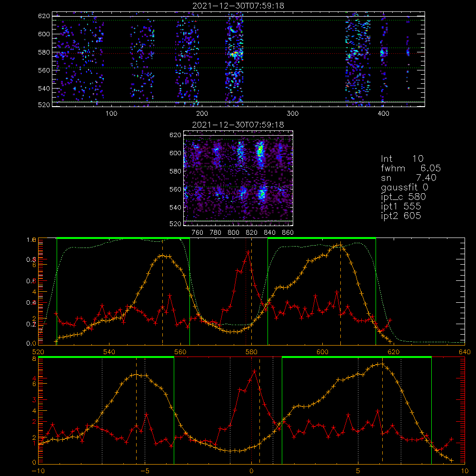Select the 'ipt_c 580' parameter line
The width and height of the screenshot is (476, 476).
tap(404, 197)
